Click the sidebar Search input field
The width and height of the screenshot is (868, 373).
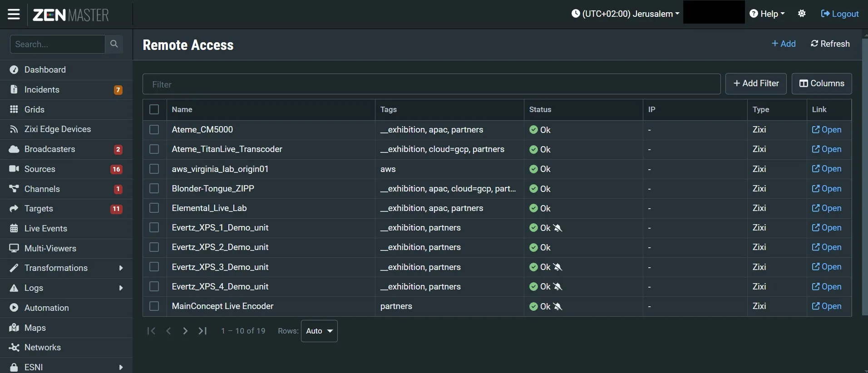[57, 44]
